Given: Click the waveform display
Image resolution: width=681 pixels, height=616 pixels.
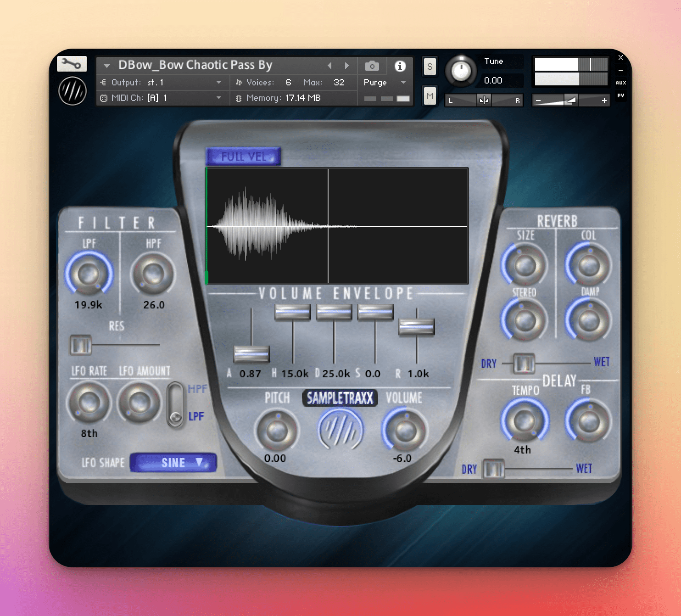Looking at the screenshot, I should 337,225.
